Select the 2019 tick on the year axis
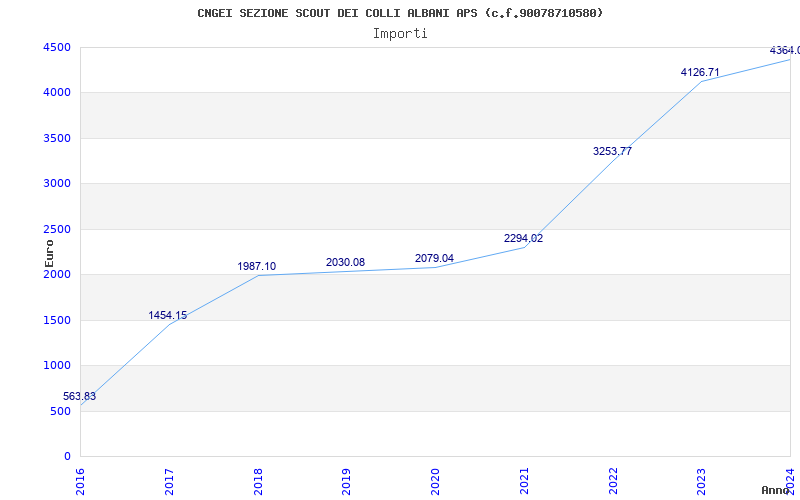800x500 pixels. click(x=346, y=482)
